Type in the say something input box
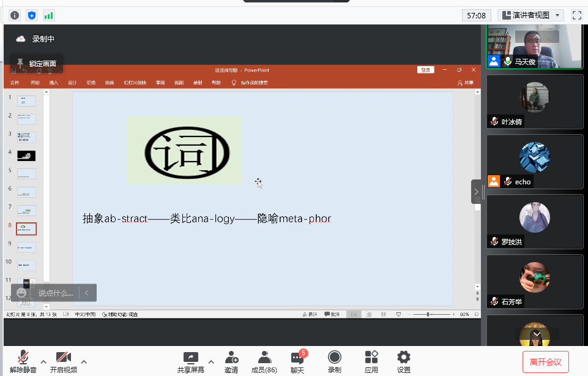 (56, 293)
